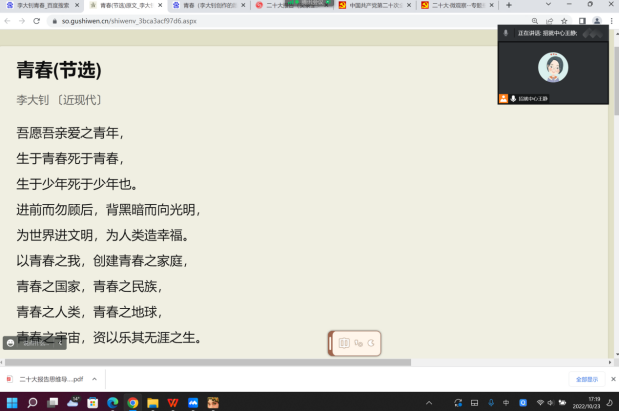The width and height of the screenshot is (619, 411).
Task: Click 全部显示 in the downloads bar
Action: (x=586, y=380)
